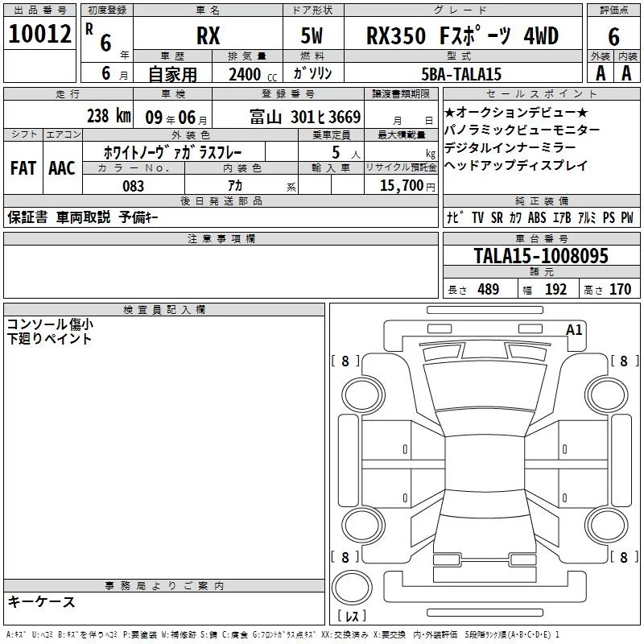This screenshot has width=644, height=644.
Task: Select seating capacity 5 人
Action: pos(346,153)
